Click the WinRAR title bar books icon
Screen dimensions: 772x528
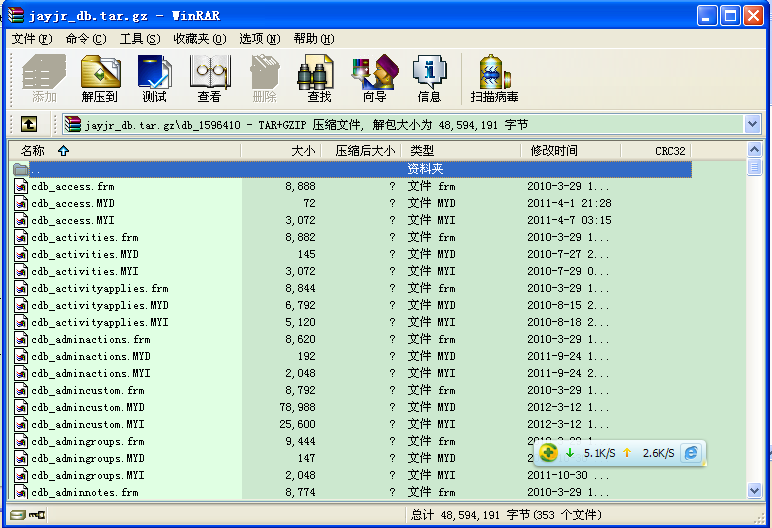pos(15,15)
